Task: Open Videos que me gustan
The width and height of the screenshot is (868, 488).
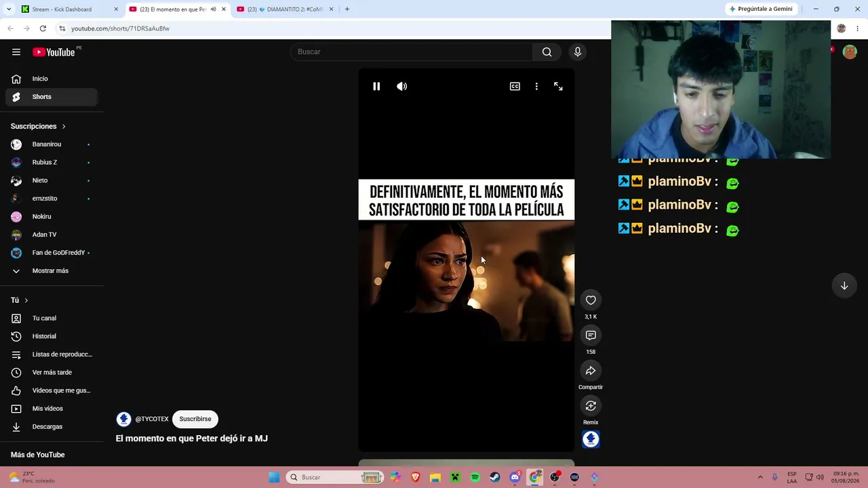Action: pyautogui.click(x=52, y=390)
